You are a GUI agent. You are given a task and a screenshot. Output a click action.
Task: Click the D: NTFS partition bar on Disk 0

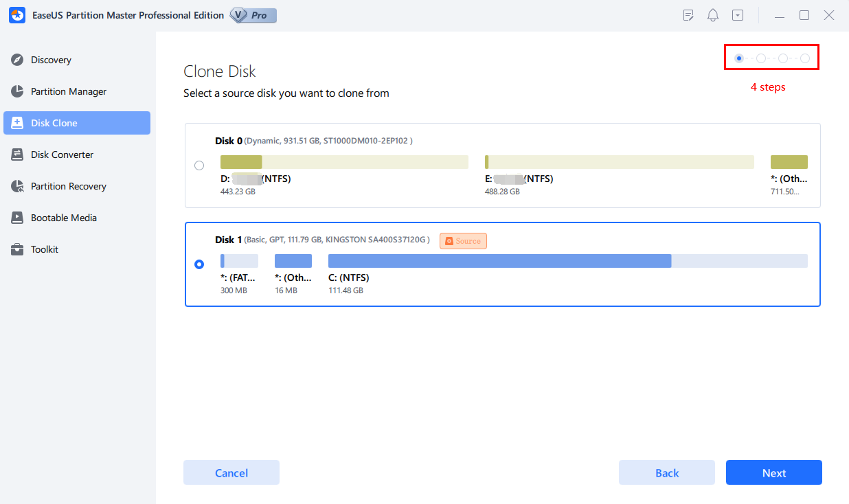[x=343, y=162]
